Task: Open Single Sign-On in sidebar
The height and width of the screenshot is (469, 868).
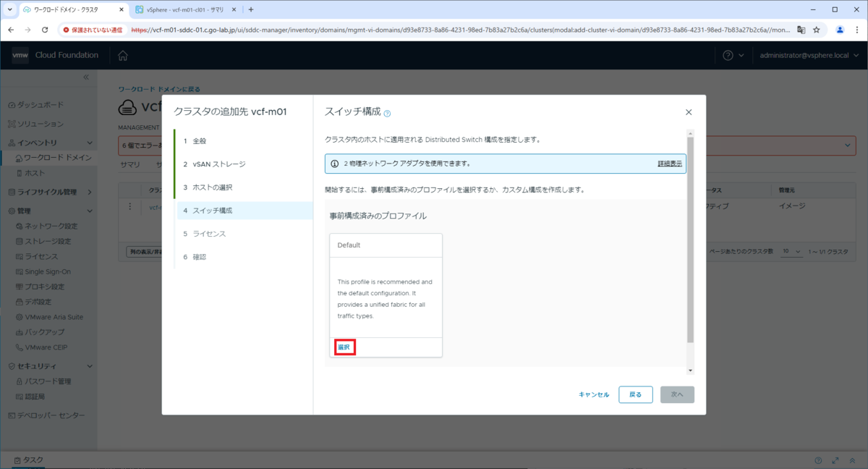Action: tap(43, 271)
